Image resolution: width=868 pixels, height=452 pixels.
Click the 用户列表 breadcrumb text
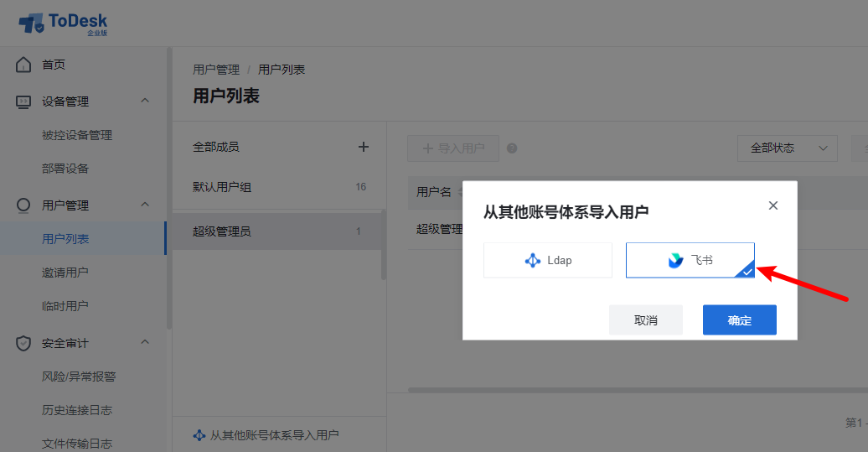coord(282,70)
